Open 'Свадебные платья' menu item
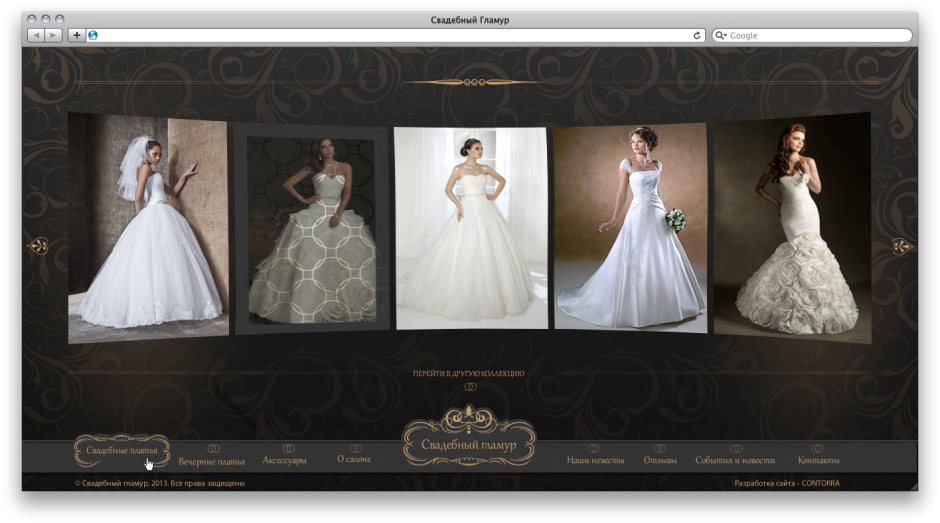The height and width of the screenshot is (523, 940). (x=122, y=450)
